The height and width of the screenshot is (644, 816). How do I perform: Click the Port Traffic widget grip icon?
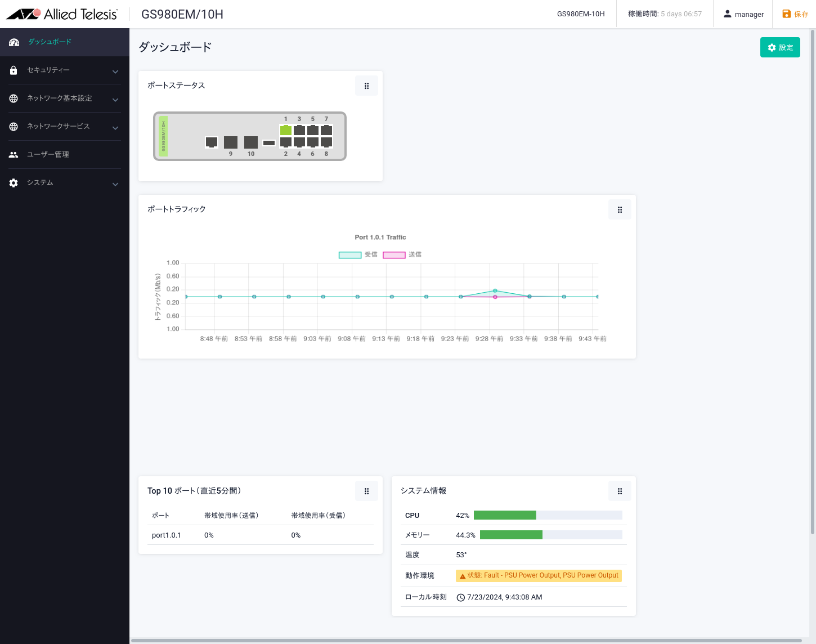click(620, 210)
